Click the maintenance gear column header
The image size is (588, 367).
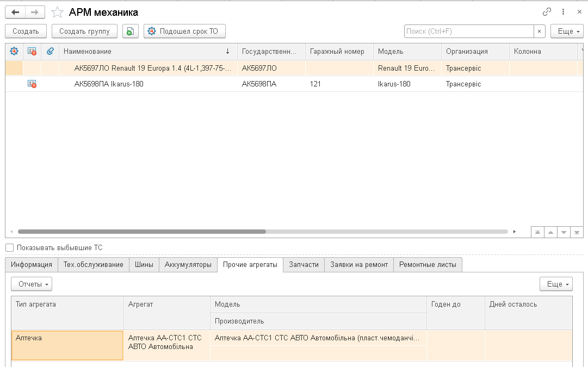[14, 51]
